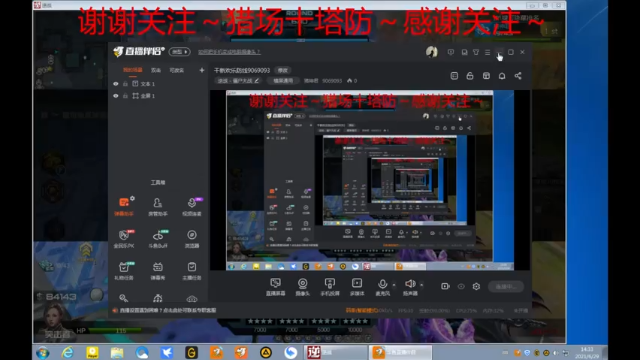Expand the microphone dropdown arrow
Image resolution: width=640 pixels, height=360 pixels.
[394, 284]
